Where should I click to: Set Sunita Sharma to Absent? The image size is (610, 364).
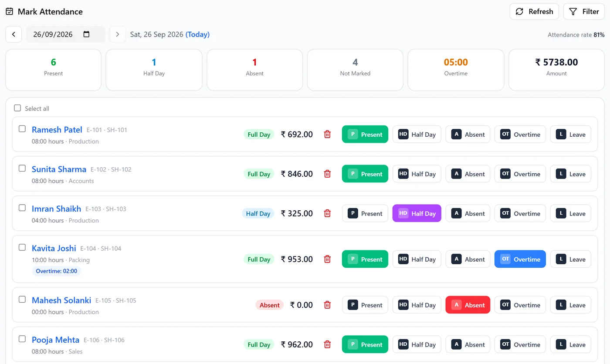tap(468, 174)
